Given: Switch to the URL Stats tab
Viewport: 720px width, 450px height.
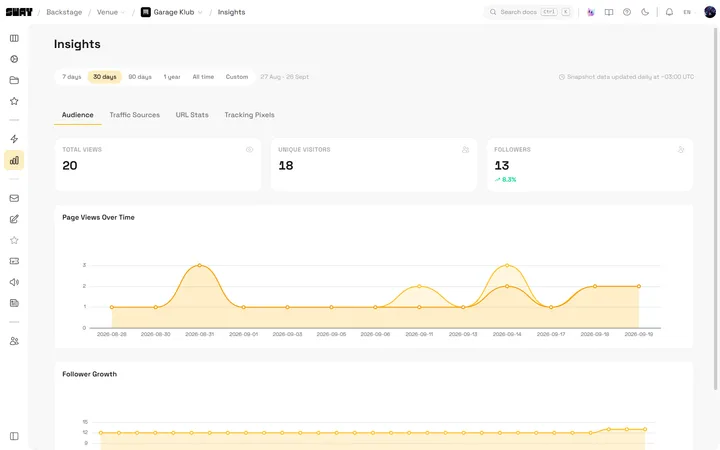Looking at the screenshot, I should [192, 115].
